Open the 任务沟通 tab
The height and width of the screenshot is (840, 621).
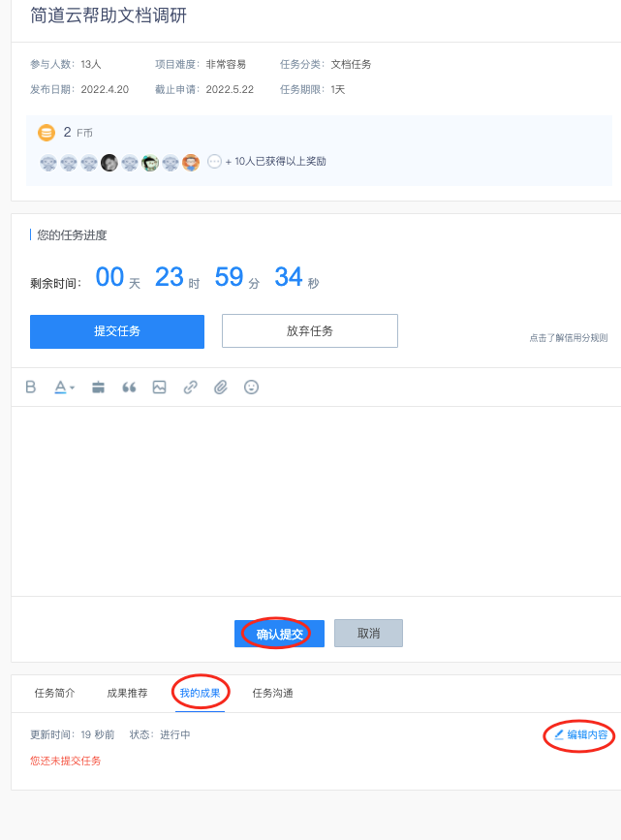(273, 693)
